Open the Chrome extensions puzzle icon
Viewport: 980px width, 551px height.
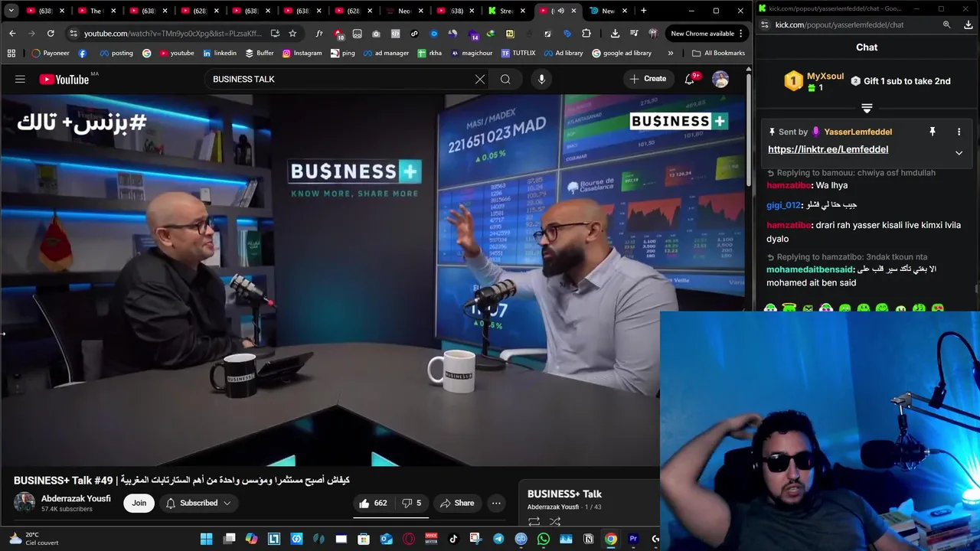pos(586,34)
